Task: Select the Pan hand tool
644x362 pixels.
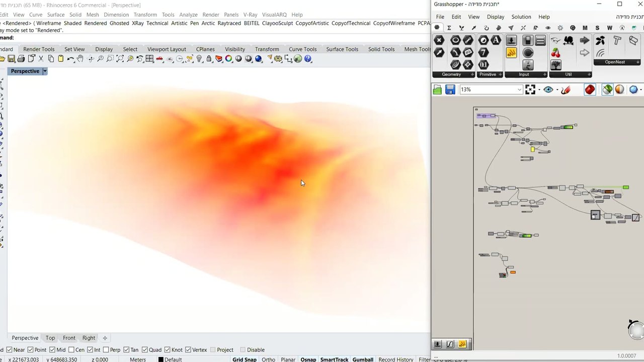Action: click(80, 59)
